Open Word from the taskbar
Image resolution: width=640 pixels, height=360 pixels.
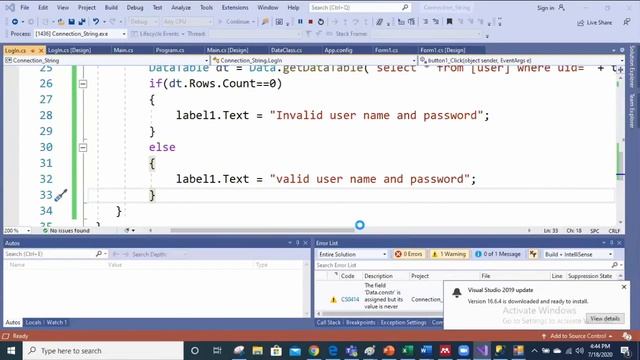[426, 351]
